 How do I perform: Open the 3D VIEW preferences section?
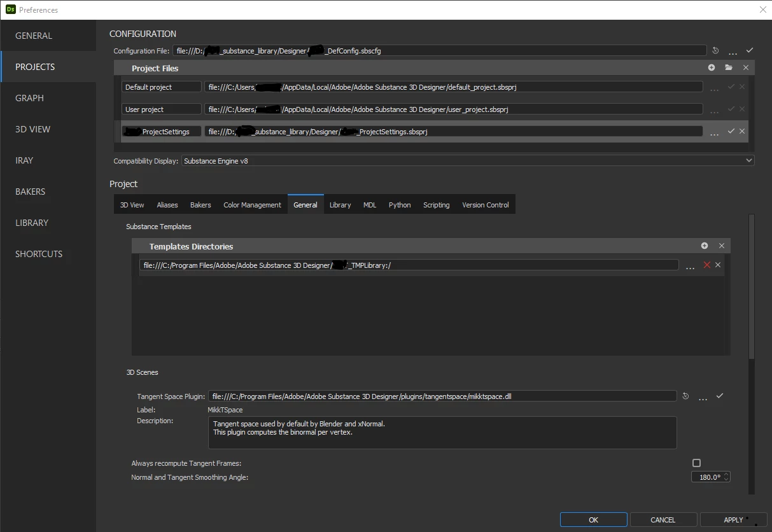pyautogui.click(x=48, y=129)
